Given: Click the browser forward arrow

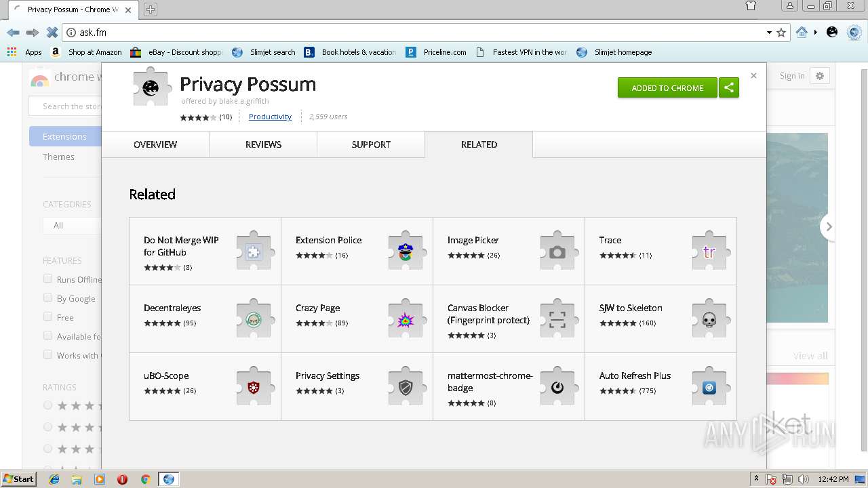Looking at the screenshot, I should pyautogui.click(x=32, y=33).
